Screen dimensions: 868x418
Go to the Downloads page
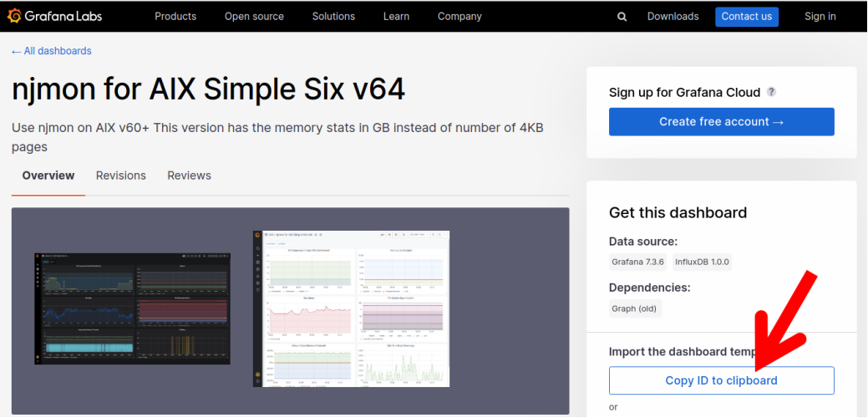click(x=673, y=16)
